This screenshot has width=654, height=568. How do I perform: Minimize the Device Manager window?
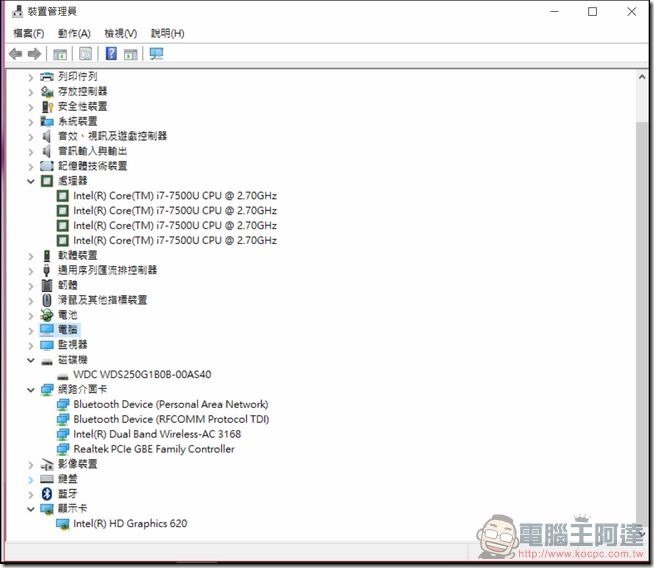(x=554, y=12)
